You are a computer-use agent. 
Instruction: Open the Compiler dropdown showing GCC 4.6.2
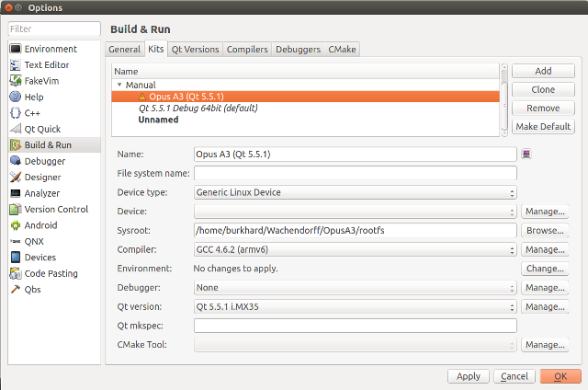pyautogui.click(x=356, y=249)
